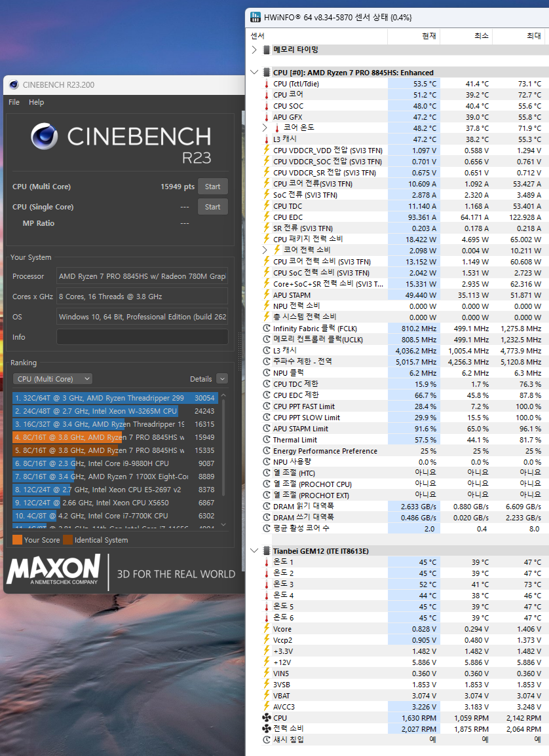Collapse the AMD Ryzen 7 PRO 8845HS section
This screenshot has height=756, width=549.
(x=254, y=73)
